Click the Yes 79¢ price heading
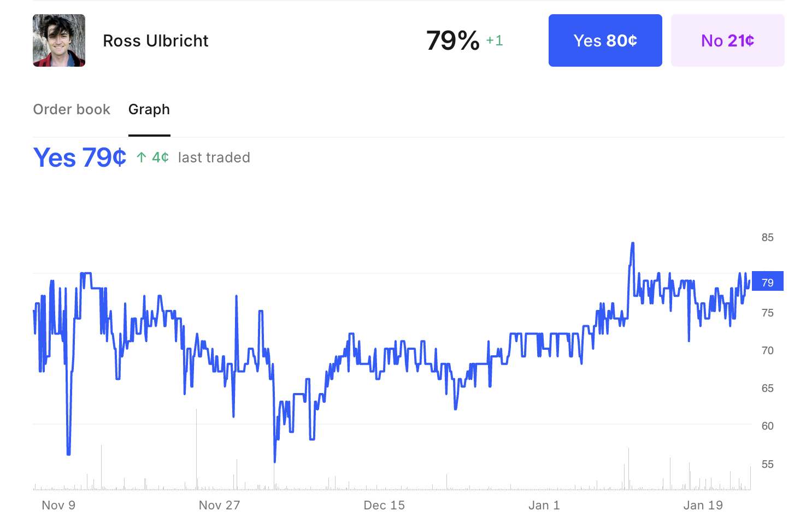Image resolution: width=812 pixels, height=528 pixels. [80, 157]
